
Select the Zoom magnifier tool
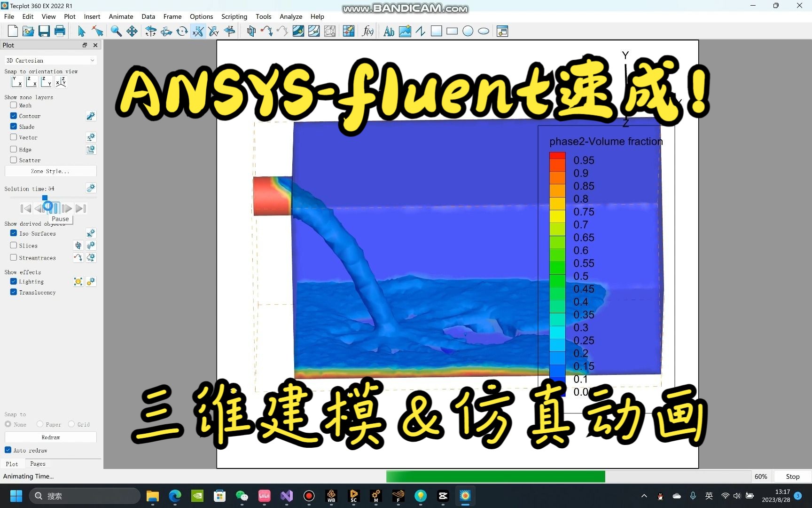(116, 31)
